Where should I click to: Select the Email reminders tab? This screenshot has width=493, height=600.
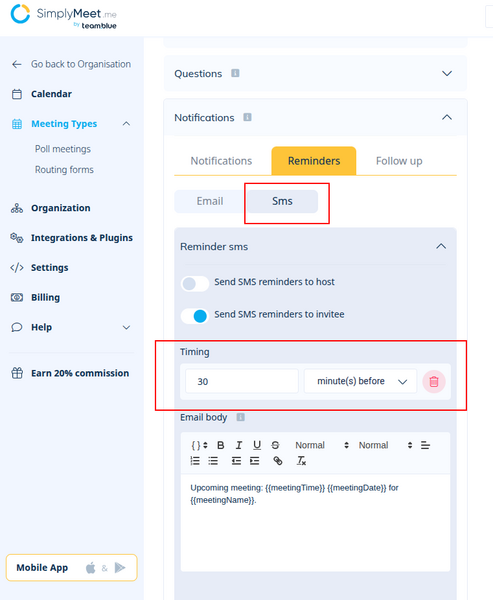click(210, 201)
